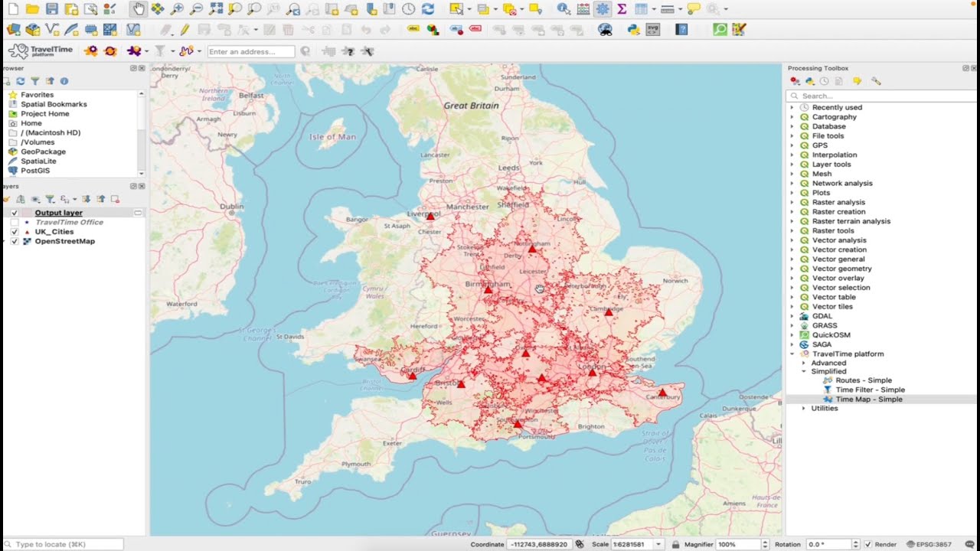Save the project with the floppy disk icon

pos(51,9)
